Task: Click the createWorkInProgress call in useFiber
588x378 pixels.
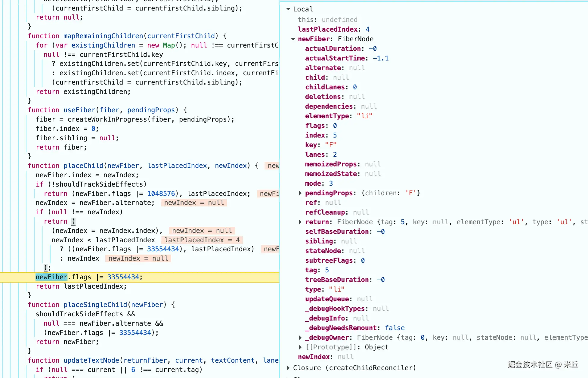Action: (x=107, y=119)
